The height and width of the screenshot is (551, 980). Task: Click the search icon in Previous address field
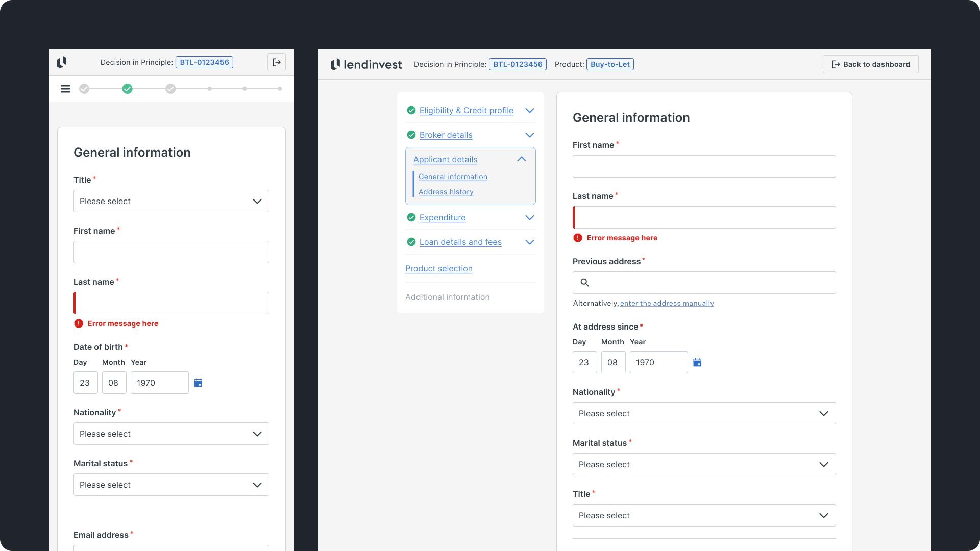585,283
